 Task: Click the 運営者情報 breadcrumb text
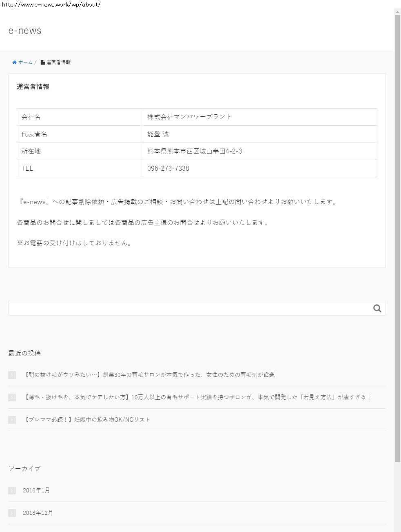58,62
